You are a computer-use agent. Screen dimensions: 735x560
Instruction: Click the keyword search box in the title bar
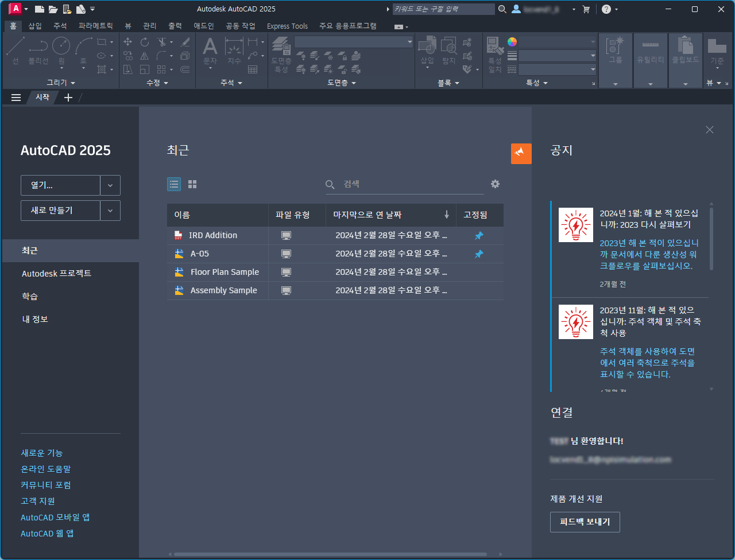443,9
